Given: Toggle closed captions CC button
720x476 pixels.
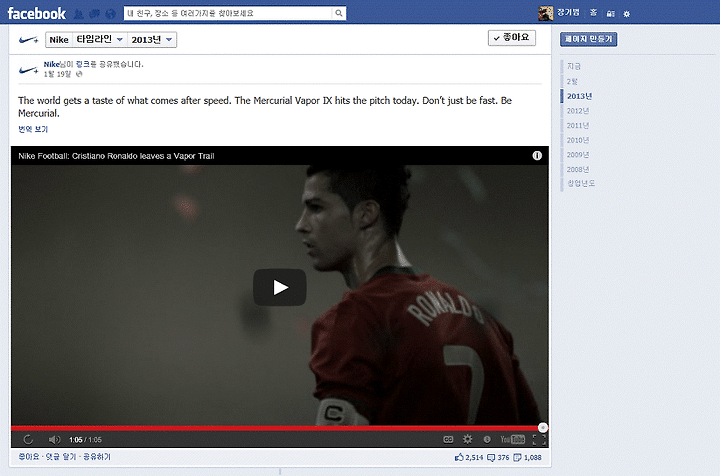Looking at the screenshot, I should coord(448,440).
